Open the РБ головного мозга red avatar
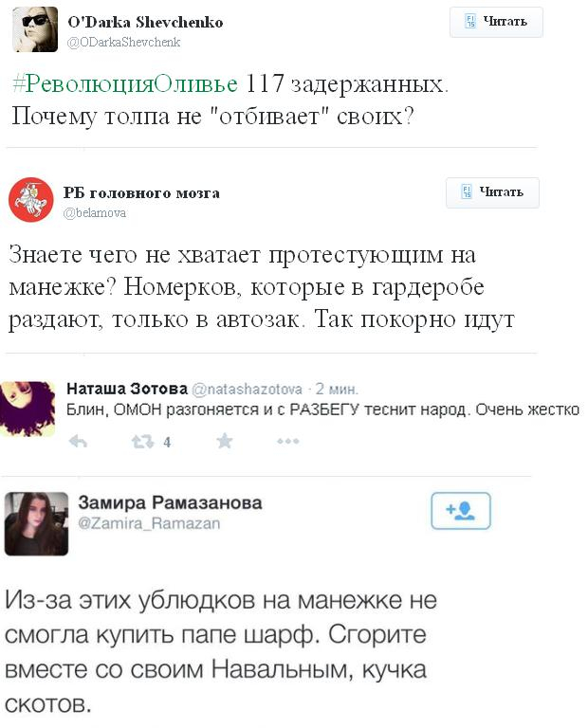The height and width of the screenshot is (728, 588). [31, 200]
